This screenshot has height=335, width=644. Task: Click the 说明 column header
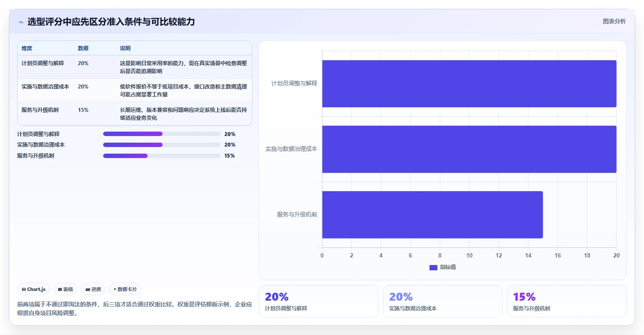pos(126,48)
